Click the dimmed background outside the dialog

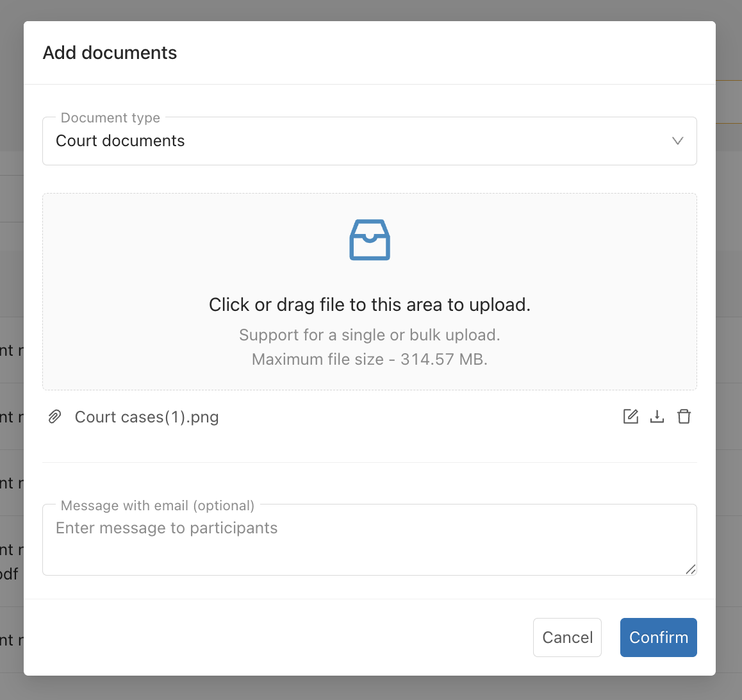(729, 379)
